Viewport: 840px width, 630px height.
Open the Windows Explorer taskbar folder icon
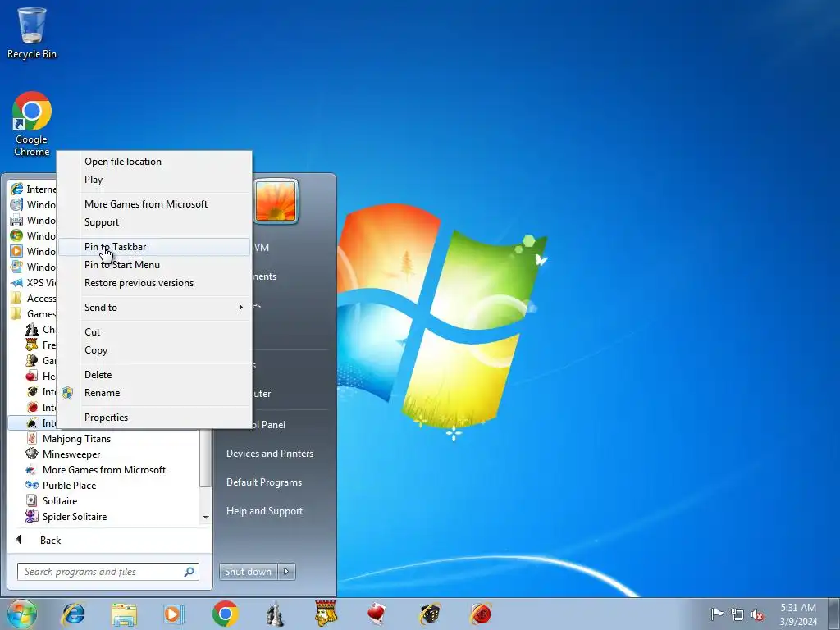tap(124, 614)
